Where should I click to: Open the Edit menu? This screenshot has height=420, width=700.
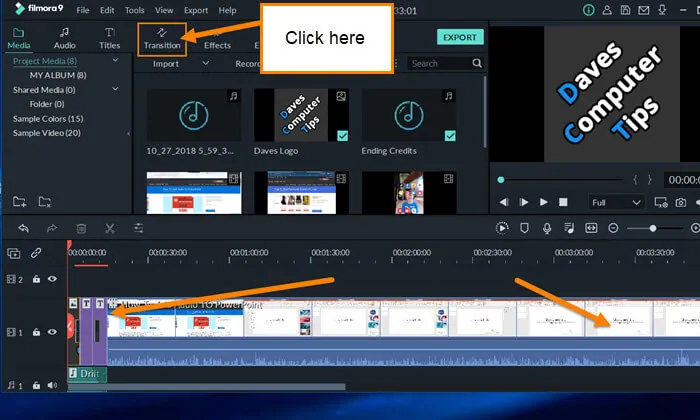click(107, 10)
